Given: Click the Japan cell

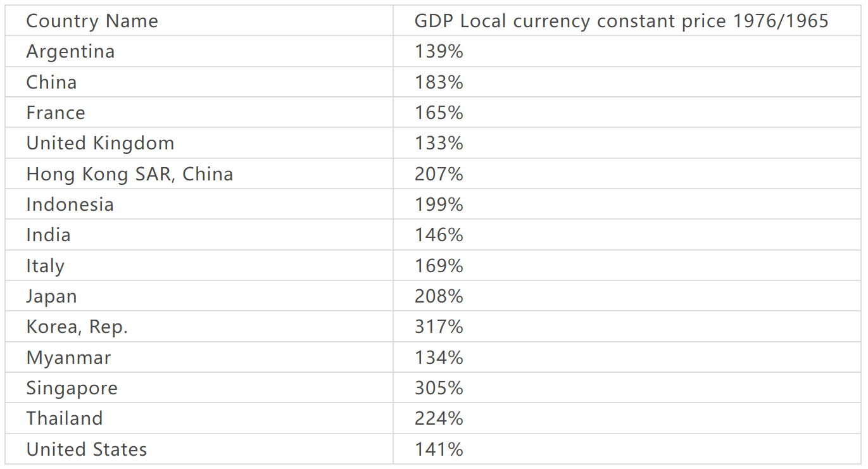Looking at the screenshot, I should click(x=51, y=296).
